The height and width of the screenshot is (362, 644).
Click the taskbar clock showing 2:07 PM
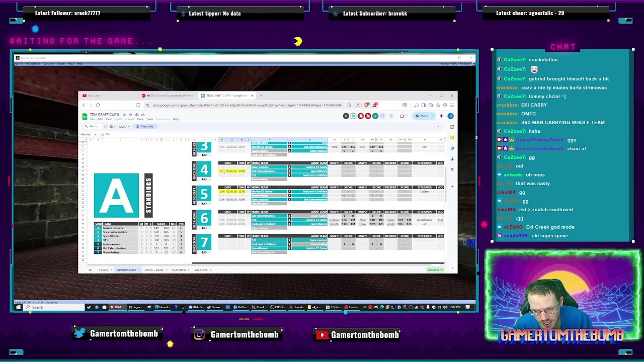point(455,307)
